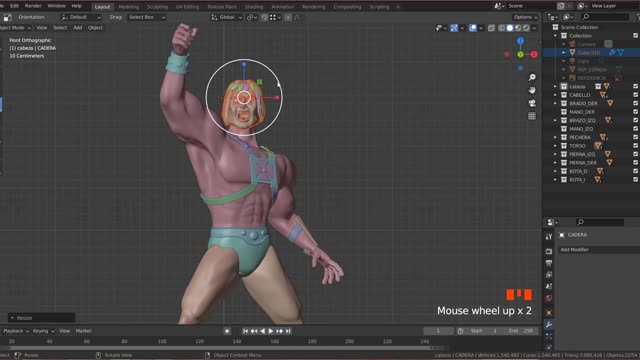Collapse the main Collection tree
The width and height of the screenshot is (640, 360).
[555, 36]
